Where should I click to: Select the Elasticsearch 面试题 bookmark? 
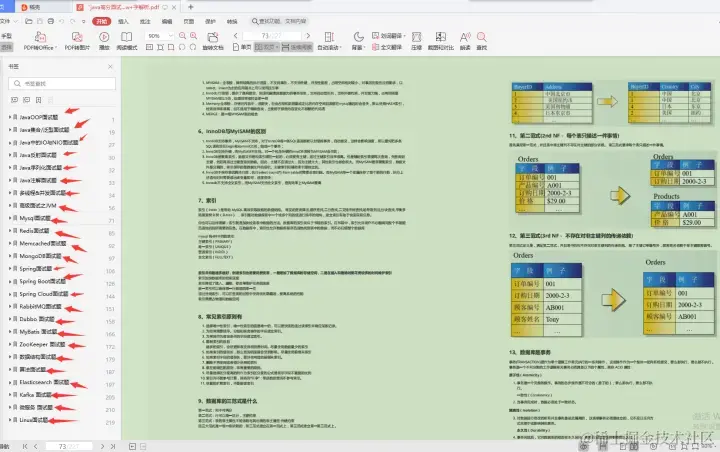pyautogui.click(x=44, y=382)
